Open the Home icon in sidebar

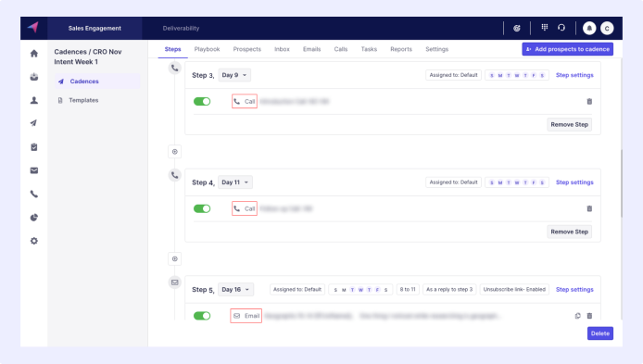click(x=34, y=54)
